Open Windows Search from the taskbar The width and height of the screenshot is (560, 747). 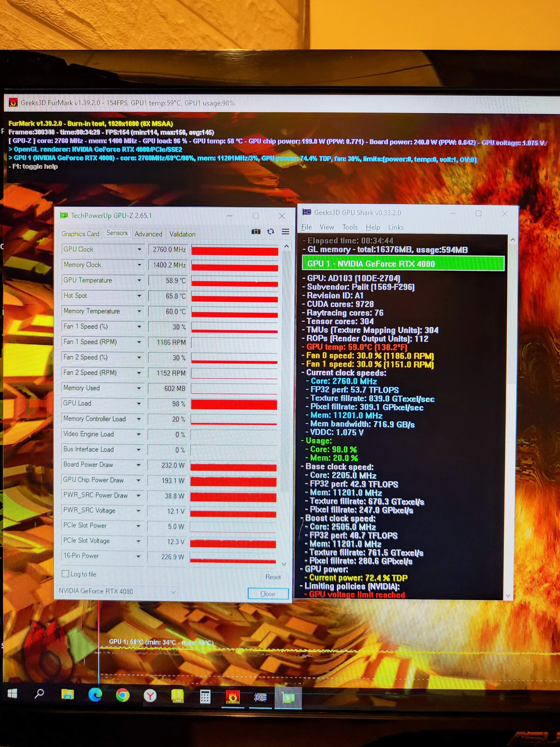(39, 694)
